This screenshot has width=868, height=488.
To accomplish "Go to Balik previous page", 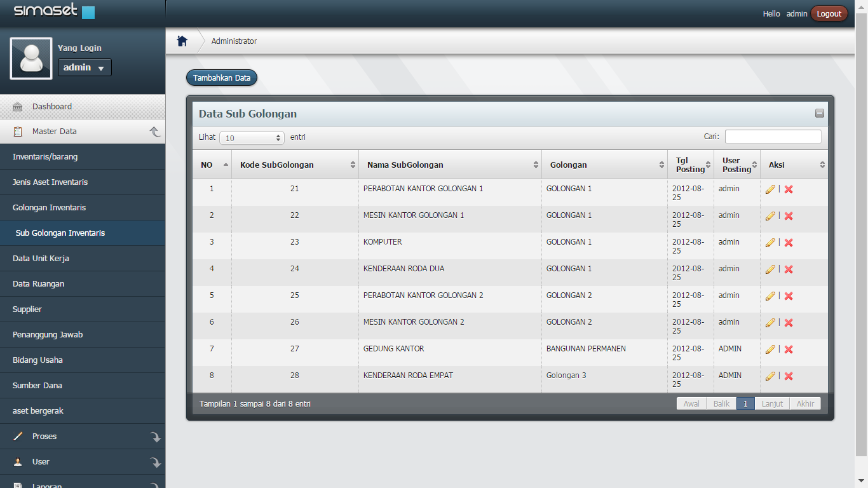I will [722, 403].
